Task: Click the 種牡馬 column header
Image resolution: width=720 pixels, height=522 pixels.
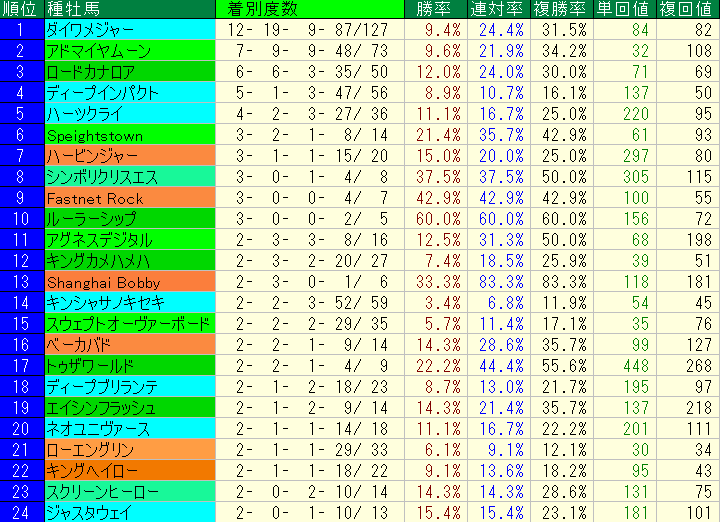Action: click(130, 9)
